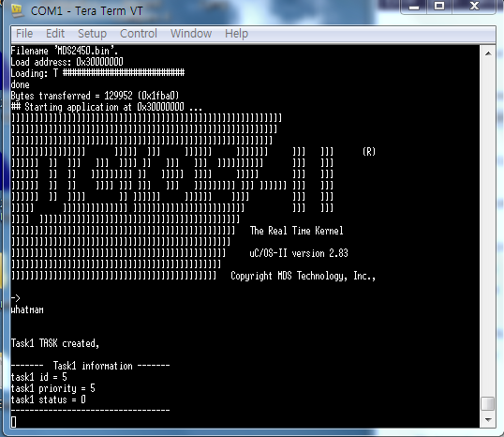Click the 'Task1 information' header line
The width and height of the screenshot is (504, 437).
90,366
